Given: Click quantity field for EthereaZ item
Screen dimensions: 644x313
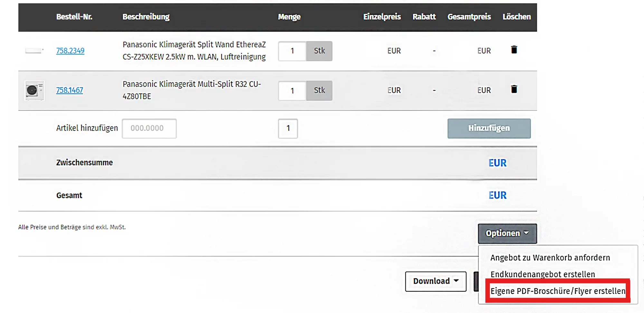Looking at the screenshot, I should [292, 51].
